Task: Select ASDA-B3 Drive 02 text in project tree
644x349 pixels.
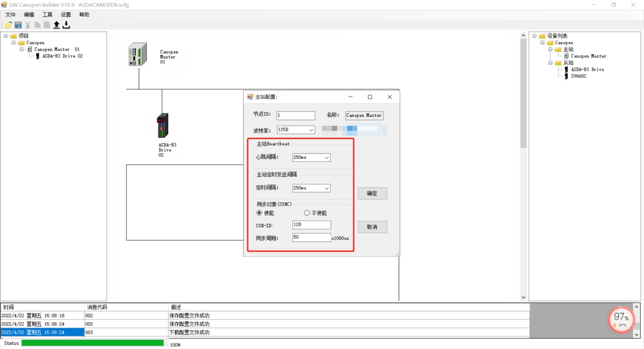Action: click(x=62, y=56)
